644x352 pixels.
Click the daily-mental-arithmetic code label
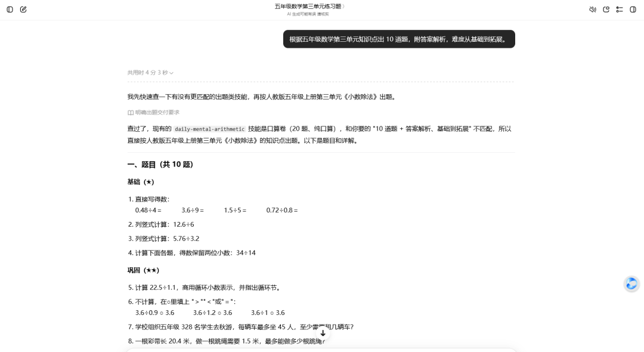209,129
